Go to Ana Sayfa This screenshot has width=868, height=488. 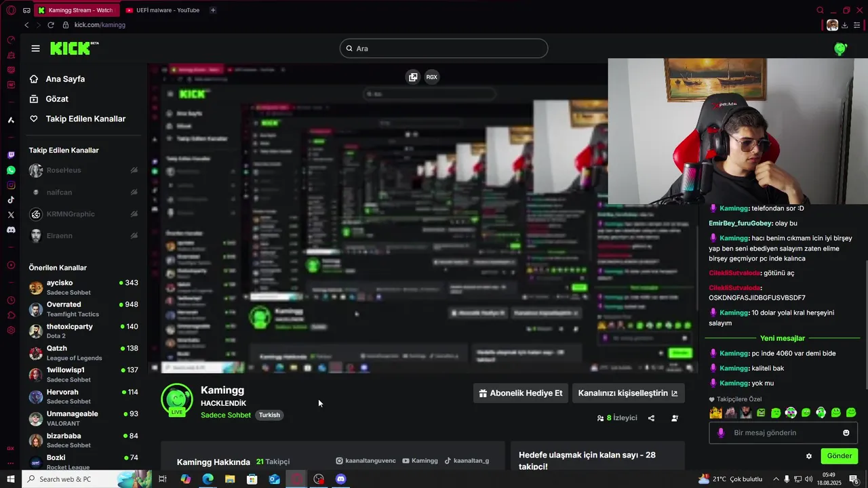click(x=65, y=79)
